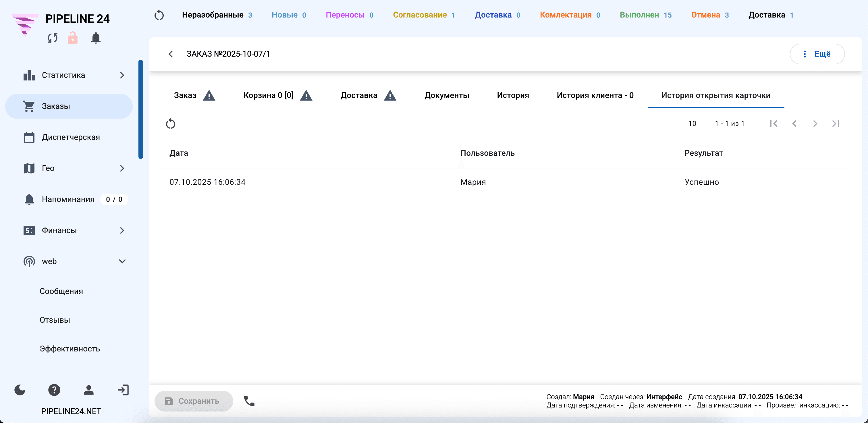
Task: Open Напоминания reminders item
Action: click(x=69, y=199)
